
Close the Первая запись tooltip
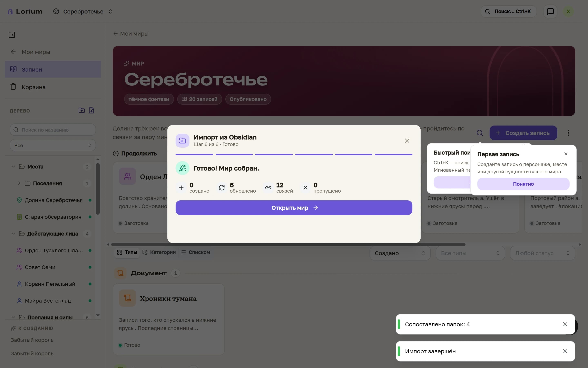tap(566, 154)
